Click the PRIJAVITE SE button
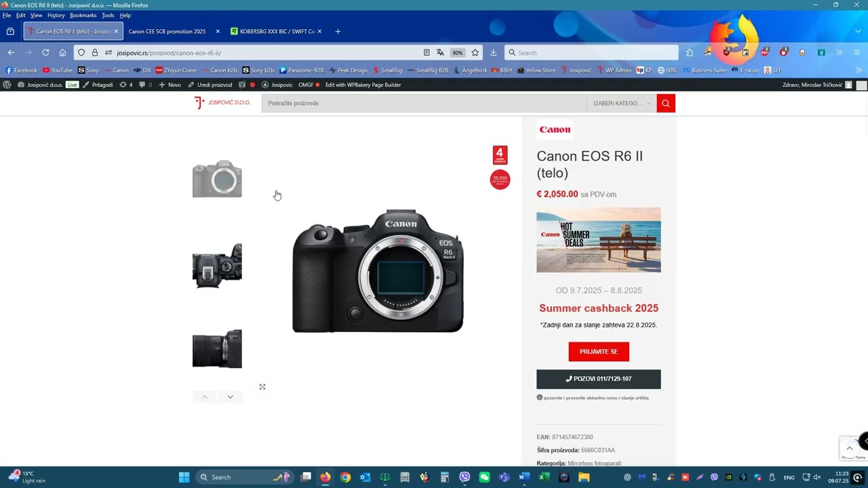This screenshot has height=488, width=868. pos(599,352)
